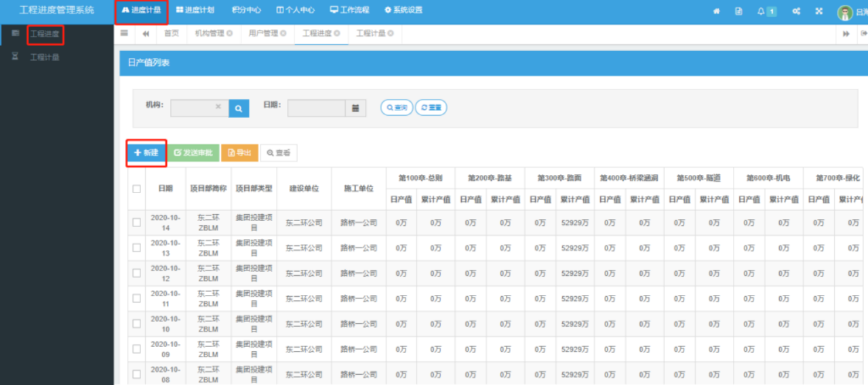Open the 积分中心 top menu
This screenshot has height=385, width=868.
click(x=246, y=10)
